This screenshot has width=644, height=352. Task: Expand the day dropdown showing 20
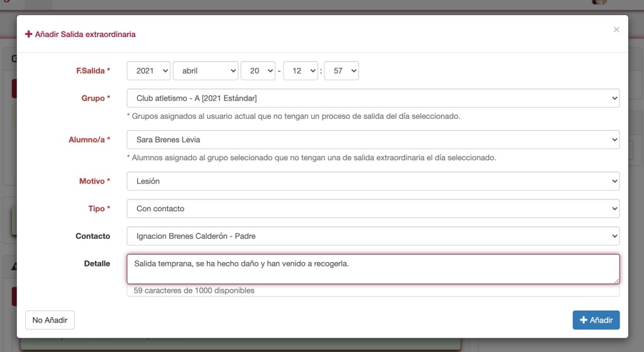coord(258,71)
